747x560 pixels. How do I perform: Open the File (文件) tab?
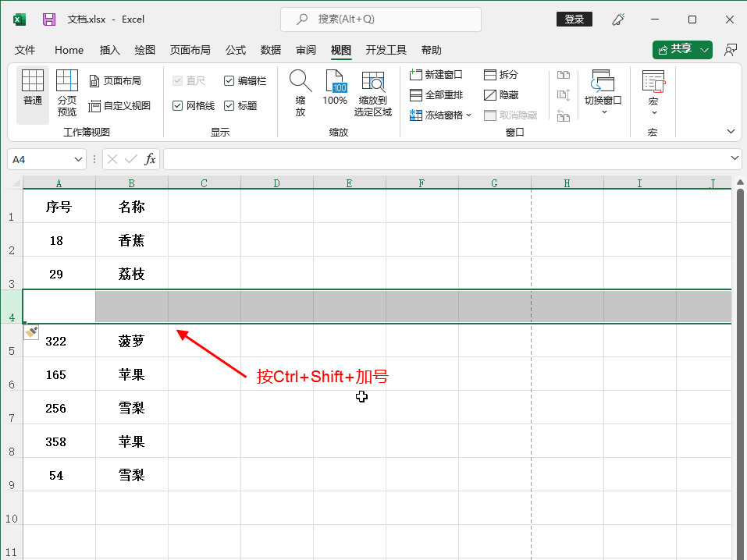click(25, 50)
